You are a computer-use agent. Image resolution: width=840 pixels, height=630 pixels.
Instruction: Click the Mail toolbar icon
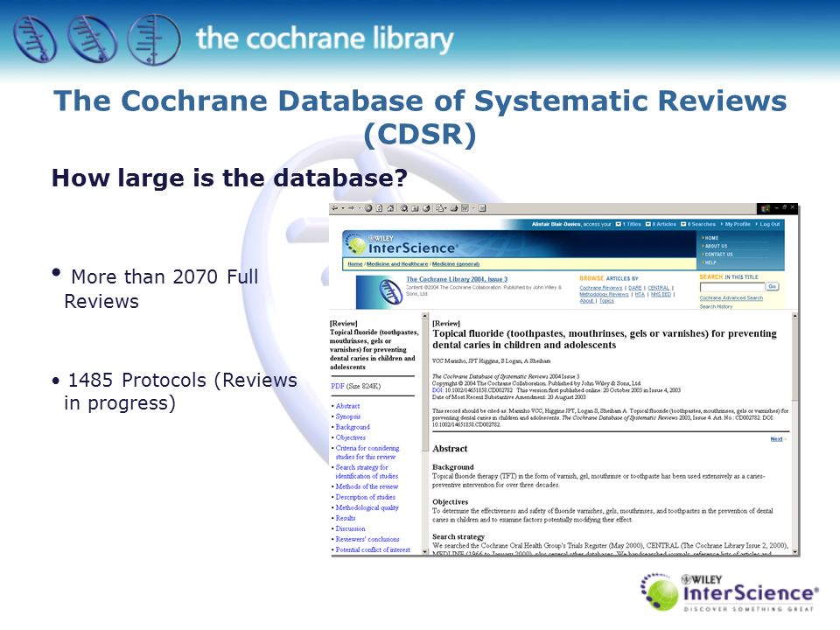click(440, 208)
